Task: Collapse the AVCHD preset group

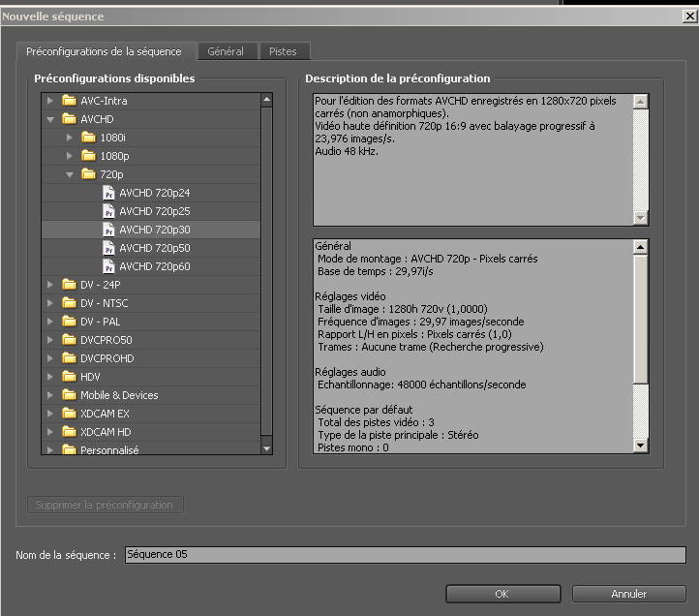Action: click(x=50, y=119)
